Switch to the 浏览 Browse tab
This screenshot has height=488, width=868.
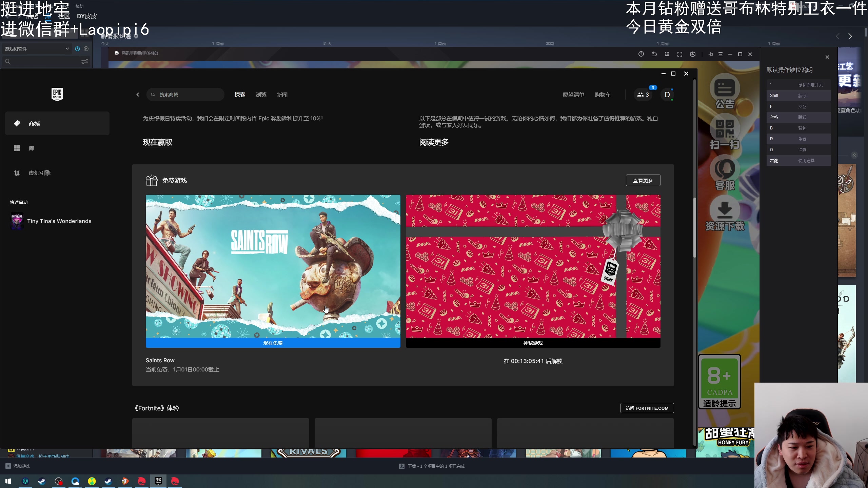pyautogui.click(x=261, y=95)
